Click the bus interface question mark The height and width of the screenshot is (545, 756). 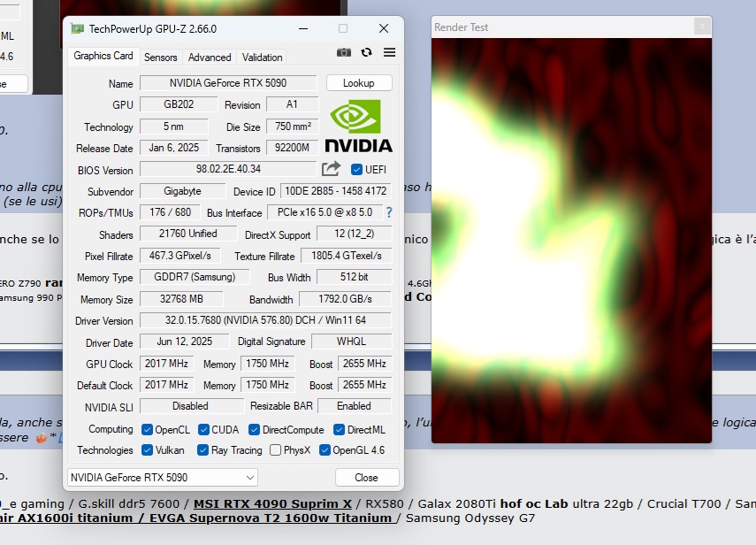[389, 212]
